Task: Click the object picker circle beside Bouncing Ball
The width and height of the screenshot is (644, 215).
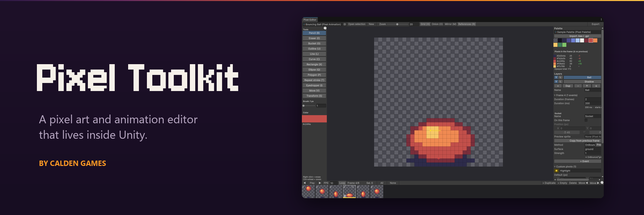Action: coord(344,24)
